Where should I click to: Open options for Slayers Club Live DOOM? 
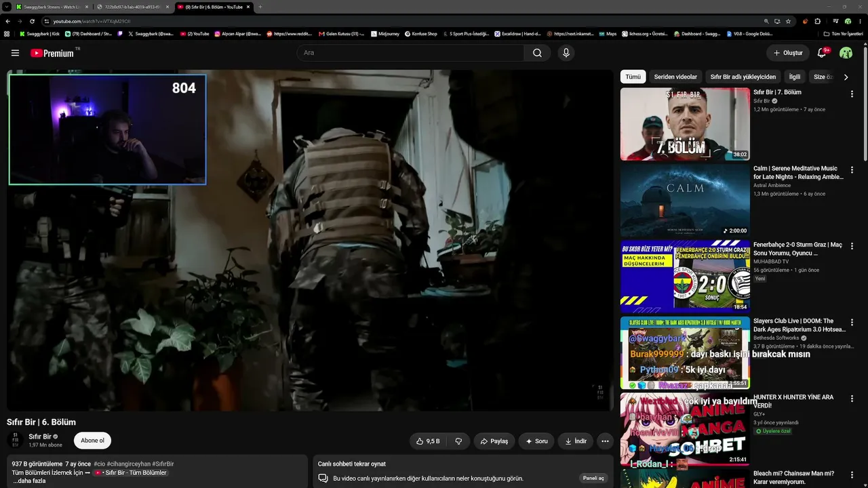pos(852,322)
